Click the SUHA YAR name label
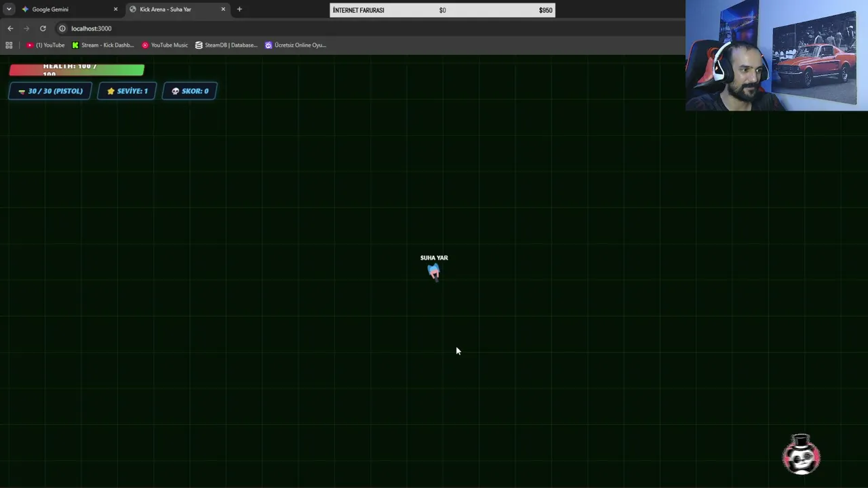The height and width of the screenshot is (488, 868). [x=434, y=258]
